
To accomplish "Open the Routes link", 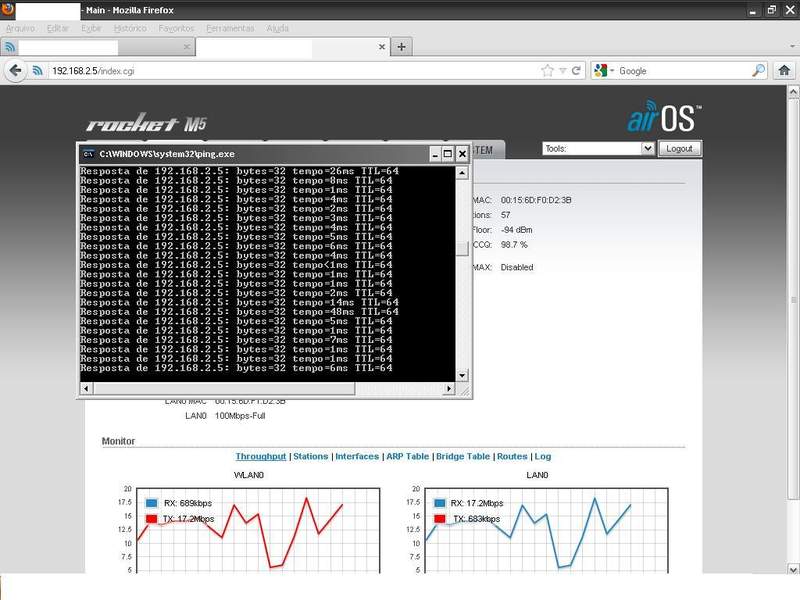I will coord(512,456).
